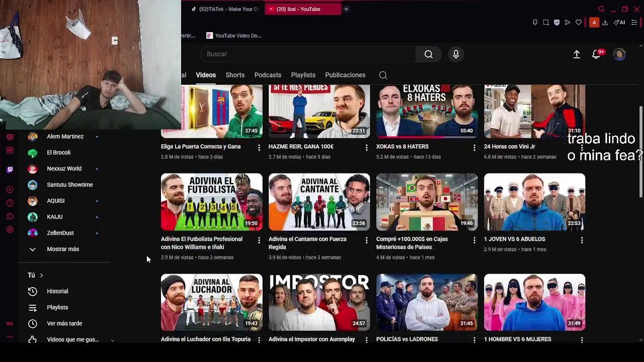The width and height of the screenshot is (644, 362).
Task: Open the new tab plus button
Action: [346, 9]
